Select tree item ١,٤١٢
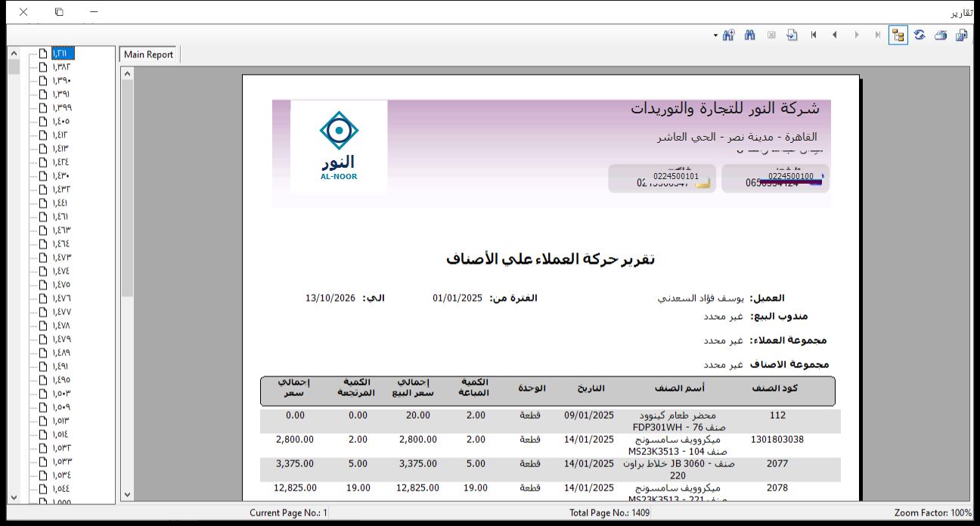Screen dimensions: 980x526 point(60,135)
